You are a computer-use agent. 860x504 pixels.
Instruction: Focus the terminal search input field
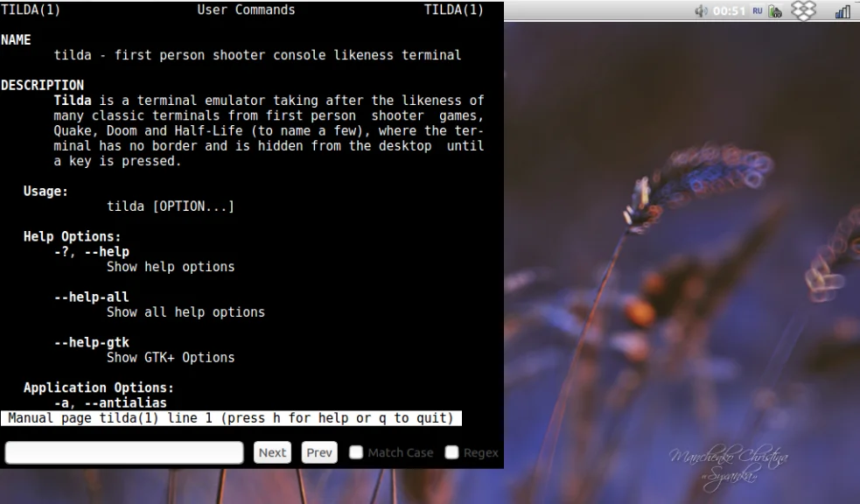point(124,452)
